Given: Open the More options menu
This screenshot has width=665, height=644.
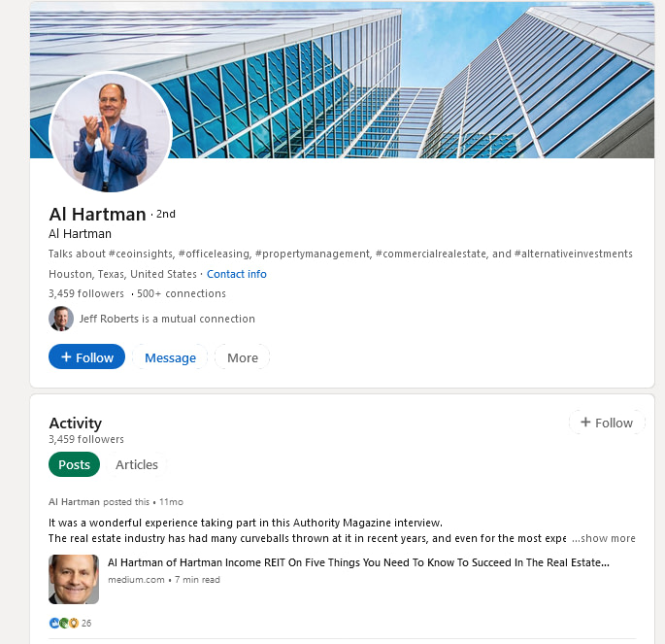Looking at the screenshot, I should (x=242, y=357).
